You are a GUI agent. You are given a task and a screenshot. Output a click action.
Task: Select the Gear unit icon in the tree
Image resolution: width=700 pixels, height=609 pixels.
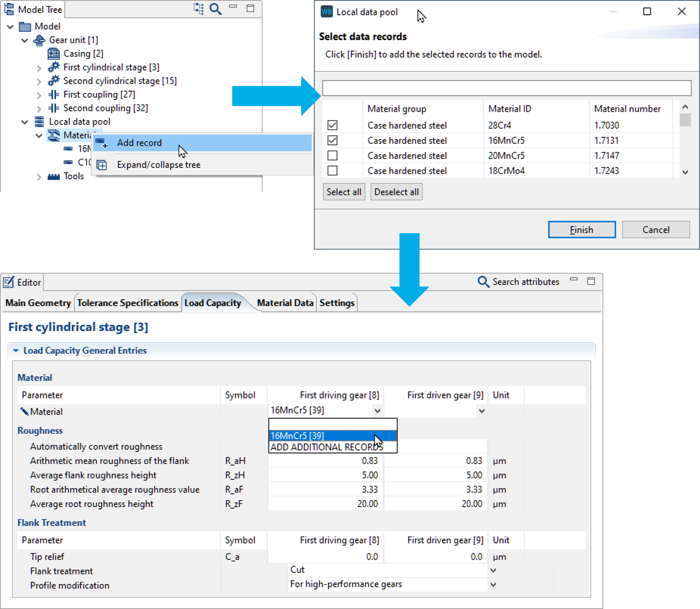pos(39,40)
